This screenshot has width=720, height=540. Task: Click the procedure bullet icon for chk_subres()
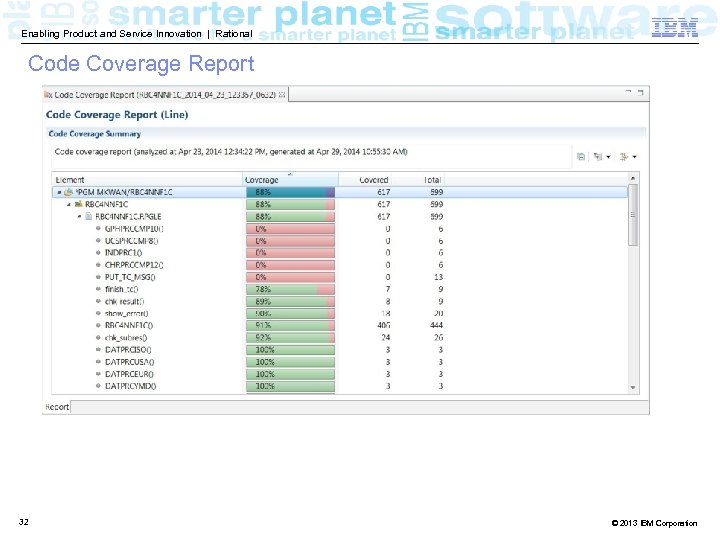(98, 338)
